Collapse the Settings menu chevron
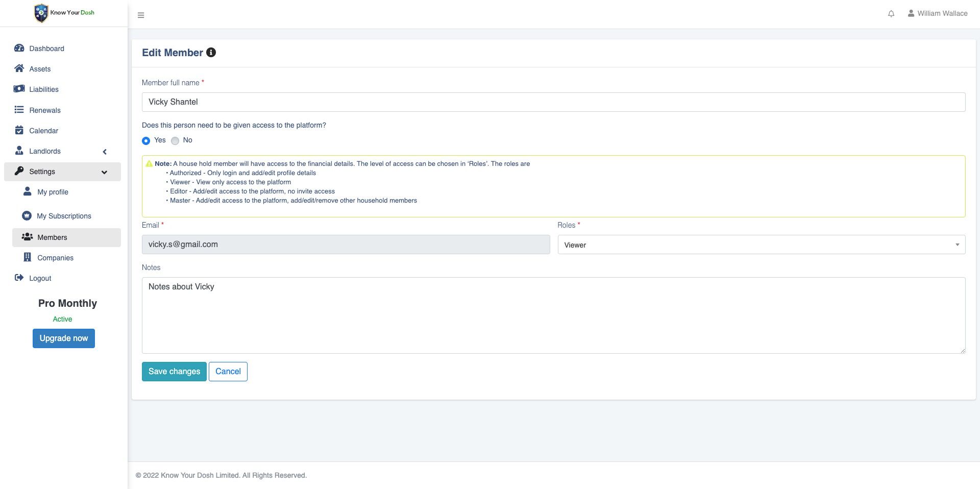The height and width of the screenshot is (489, 980). click(105, 172)
